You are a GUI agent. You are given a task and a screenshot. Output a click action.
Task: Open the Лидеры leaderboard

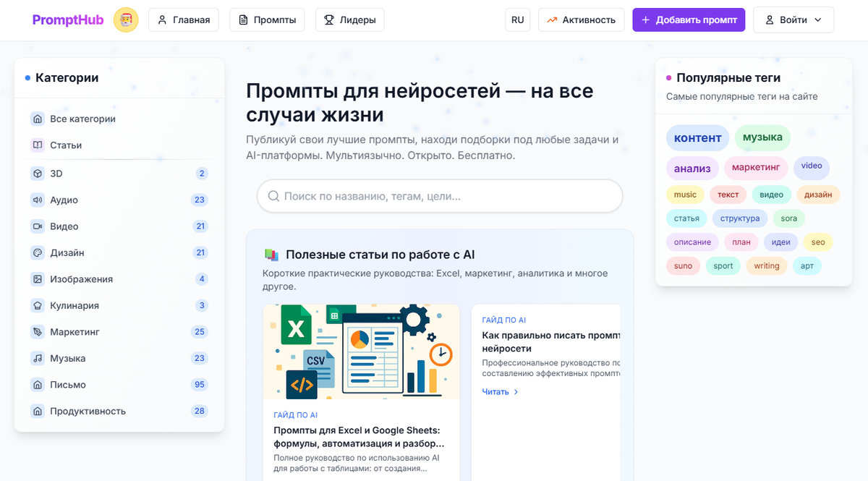(349, 20)
